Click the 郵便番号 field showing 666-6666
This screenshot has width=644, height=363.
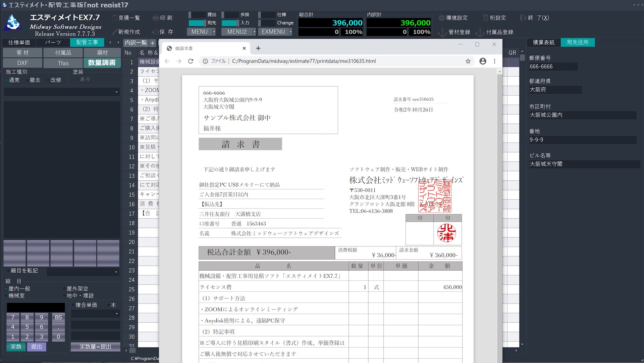(553, 66)
